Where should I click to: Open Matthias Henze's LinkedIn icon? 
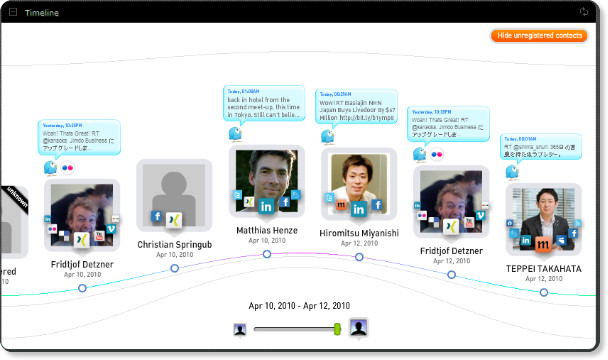click(x=266, y=206)
